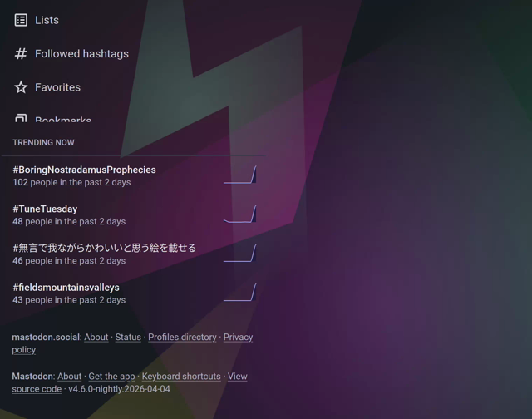This screenshot has height=419, width=532.
Task: Open the Get the app link
Action: 111,377
